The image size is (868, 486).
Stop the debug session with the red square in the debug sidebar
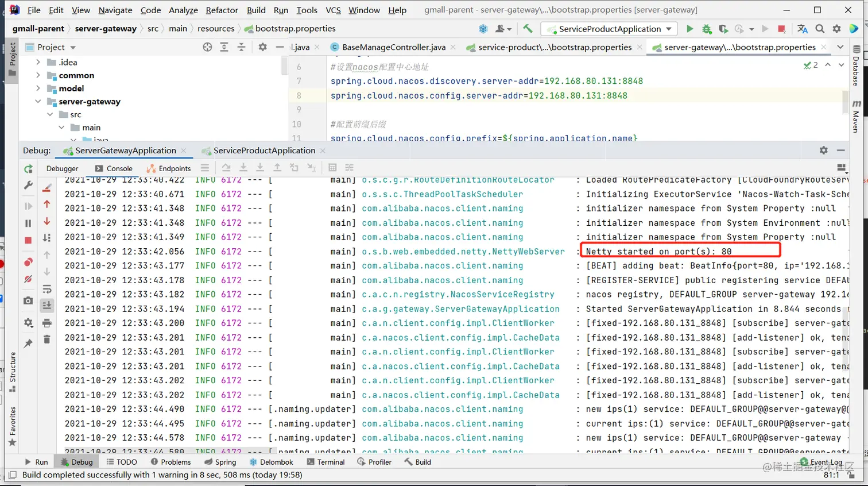tap(28, 240)
